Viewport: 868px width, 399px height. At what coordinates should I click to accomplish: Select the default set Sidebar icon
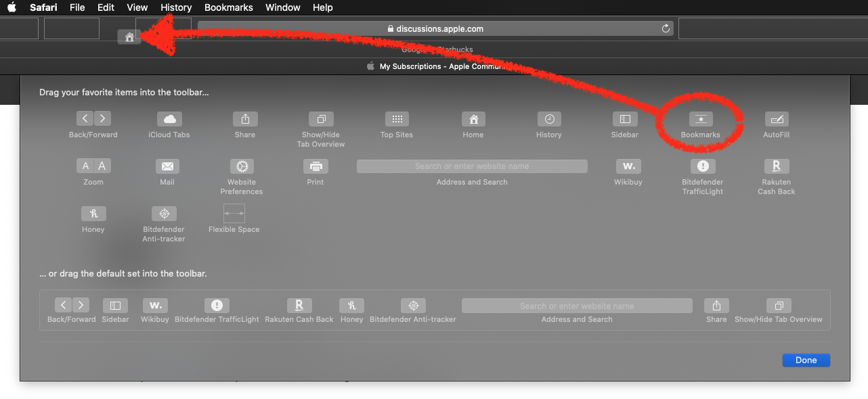click(x=115, y=306)
